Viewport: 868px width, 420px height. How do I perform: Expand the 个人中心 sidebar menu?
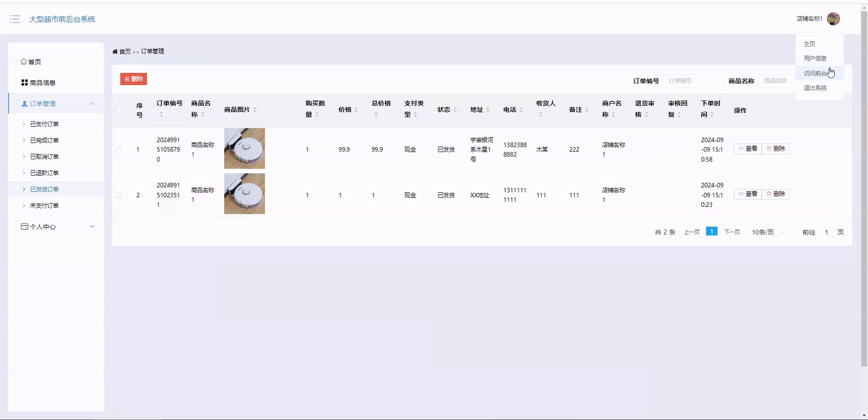92,226
